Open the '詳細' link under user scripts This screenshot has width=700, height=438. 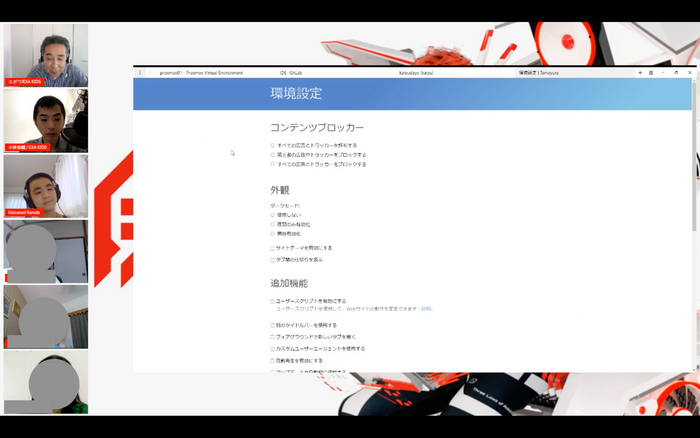426,309
